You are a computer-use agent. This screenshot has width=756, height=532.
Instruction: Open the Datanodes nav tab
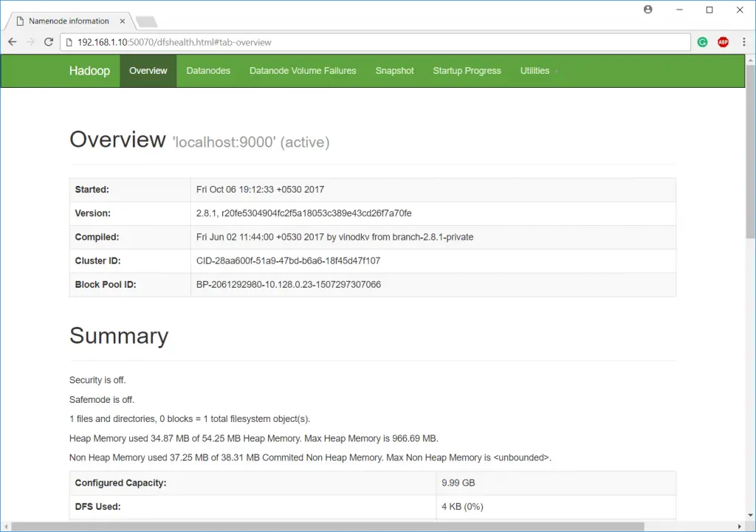(208, 71)
